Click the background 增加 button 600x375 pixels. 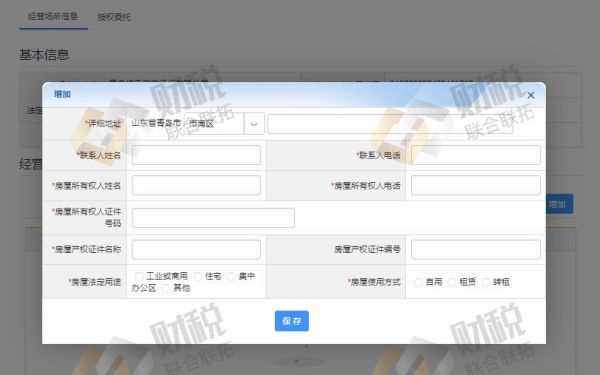click(559, 204)
